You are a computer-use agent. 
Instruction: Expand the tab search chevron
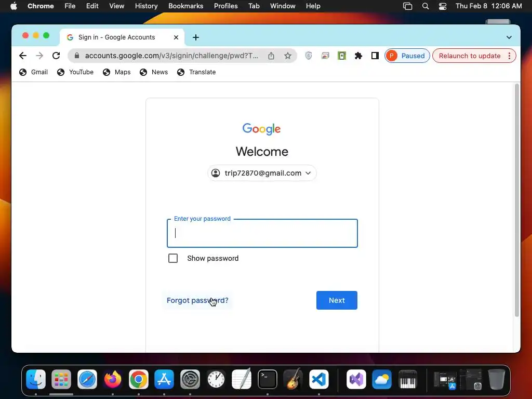click(x=509, y=37)
